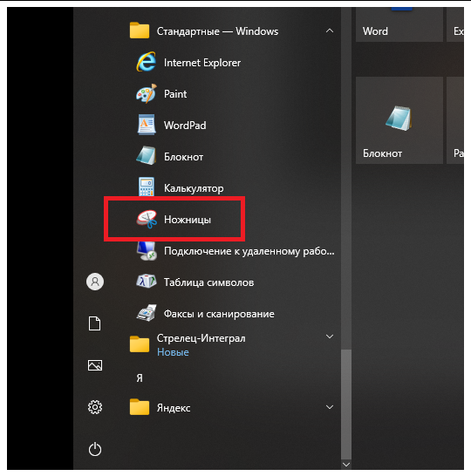Click the scrollbar down arrow in app list

[x=346, y=465]
